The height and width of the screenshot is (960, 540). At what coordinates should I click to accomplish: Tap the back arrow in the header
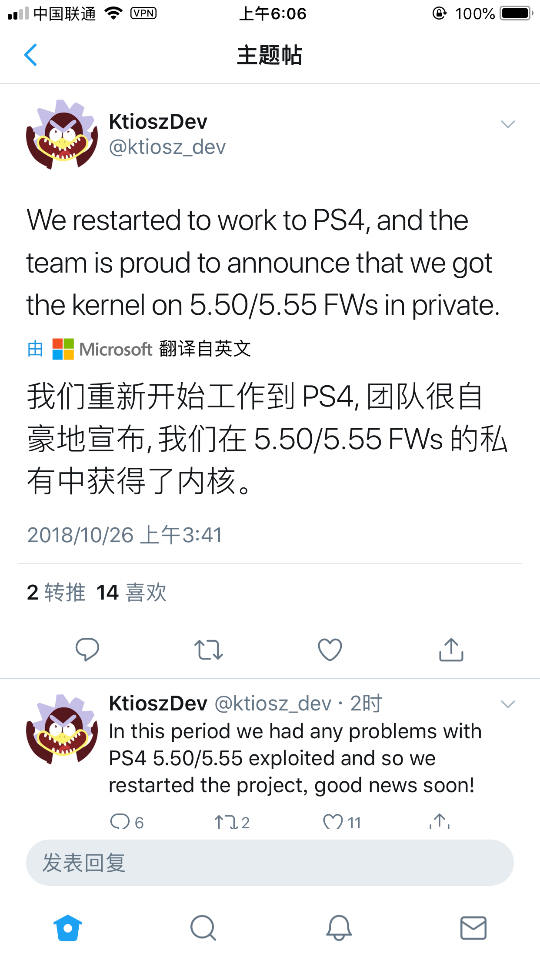[x=31, y=55]
